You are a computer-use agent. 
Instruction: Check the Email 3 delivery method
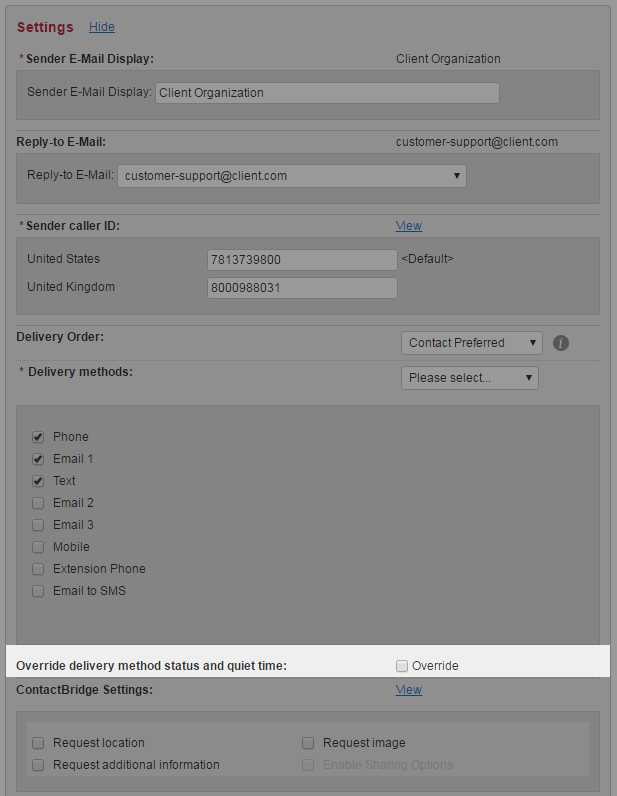(38, 525)
